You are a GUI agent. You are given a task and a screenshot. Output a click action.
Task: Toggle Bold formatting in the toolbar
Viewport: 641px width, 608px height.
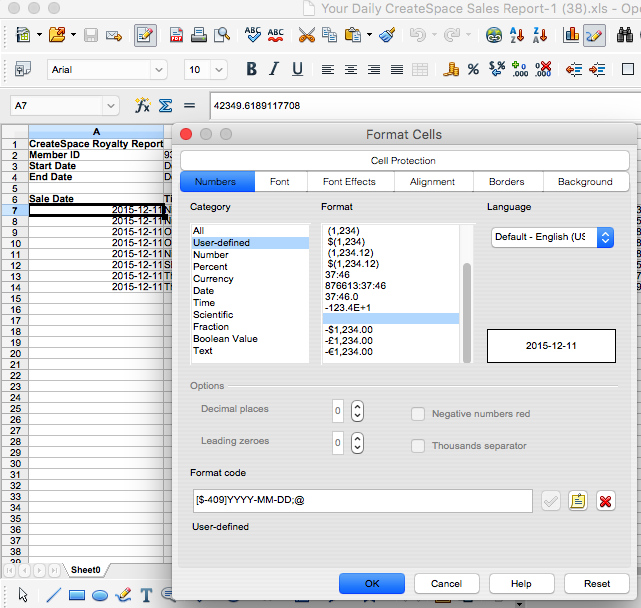tap(251, 70)
